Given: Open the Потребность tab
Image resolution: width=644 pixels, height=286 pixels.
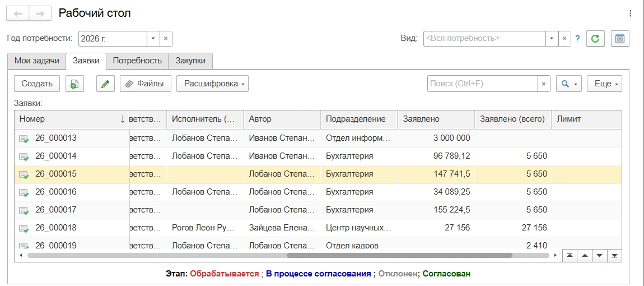Looking at the screenshot, I should click(137, 61).
